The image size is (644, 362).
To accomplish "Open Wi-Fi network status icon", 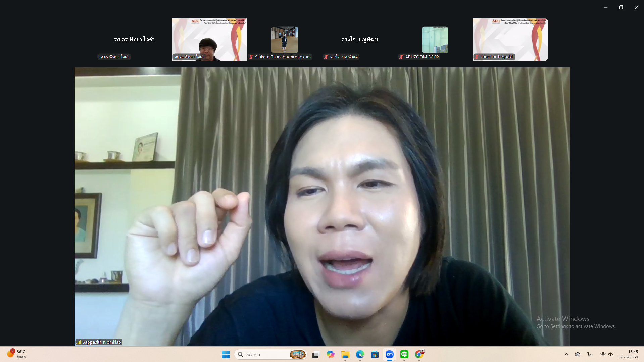I will tap(603, 354).
